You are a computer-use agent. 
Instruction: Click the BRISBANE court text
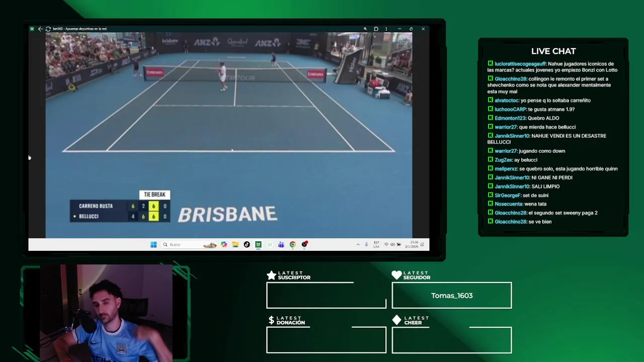point(227,215)
